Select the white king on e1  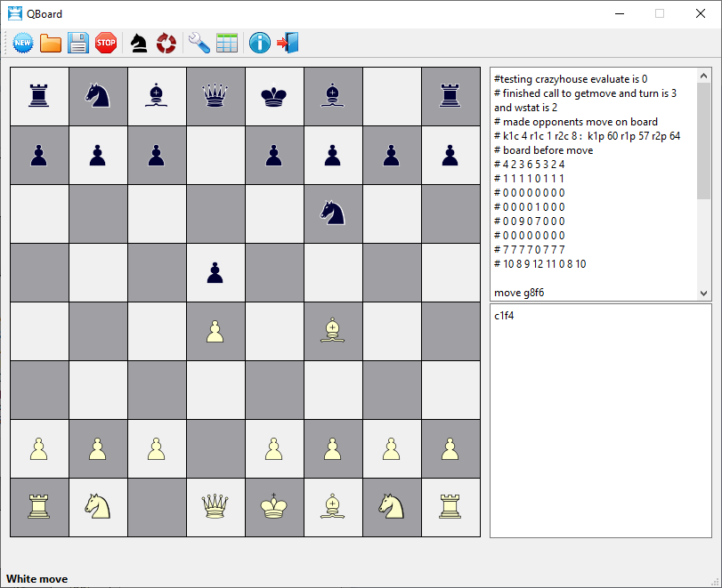pos(274,506)
